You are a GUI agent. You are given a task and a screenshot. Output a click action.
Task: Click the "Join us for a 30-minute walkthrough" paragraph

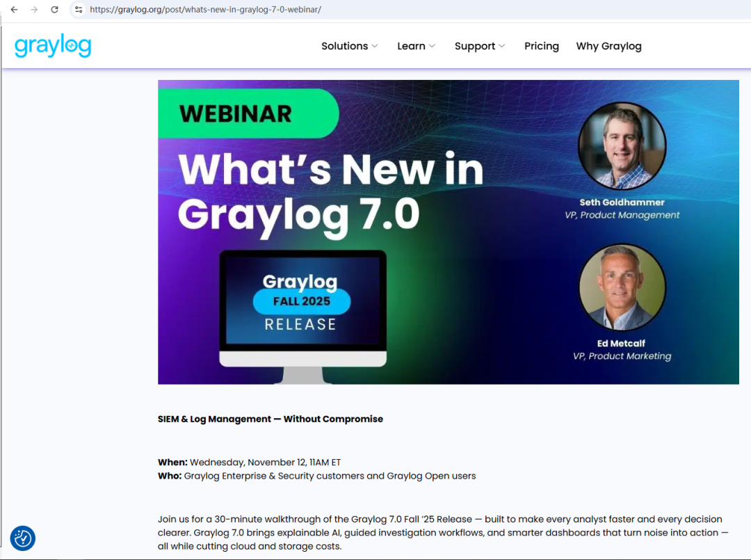[x=443, y=533]
